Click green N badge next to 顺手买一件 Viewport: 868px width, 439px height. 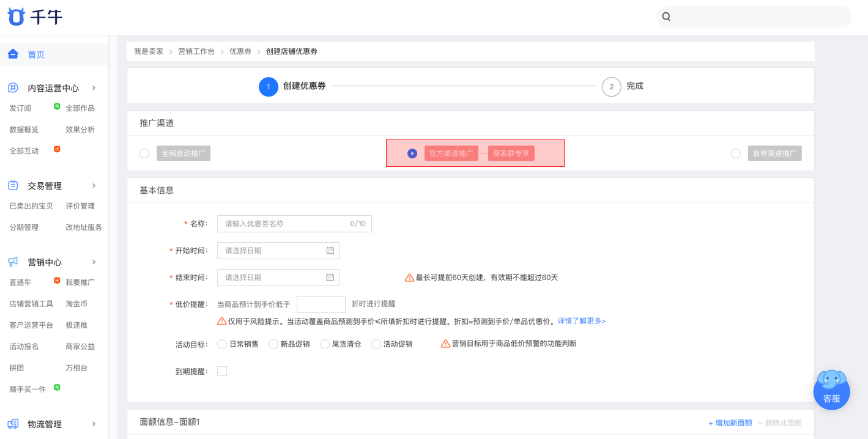coord(57,388)
